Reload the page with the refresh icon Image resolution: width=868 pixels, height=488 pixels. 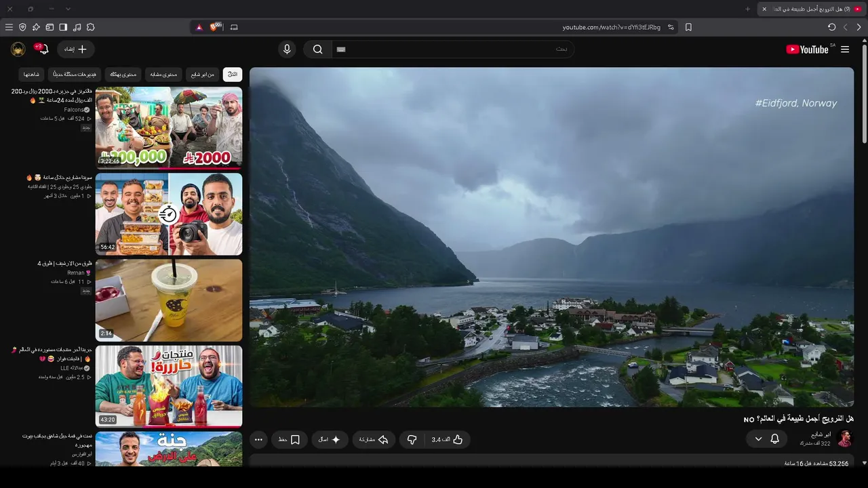pos(831,27)
